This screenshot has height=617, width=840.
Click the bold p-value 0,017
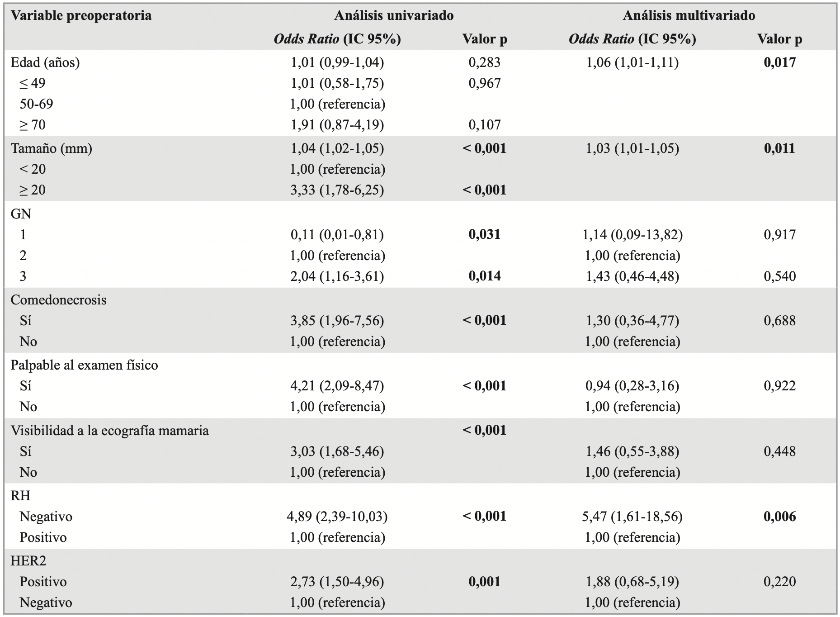coord(779,62)
